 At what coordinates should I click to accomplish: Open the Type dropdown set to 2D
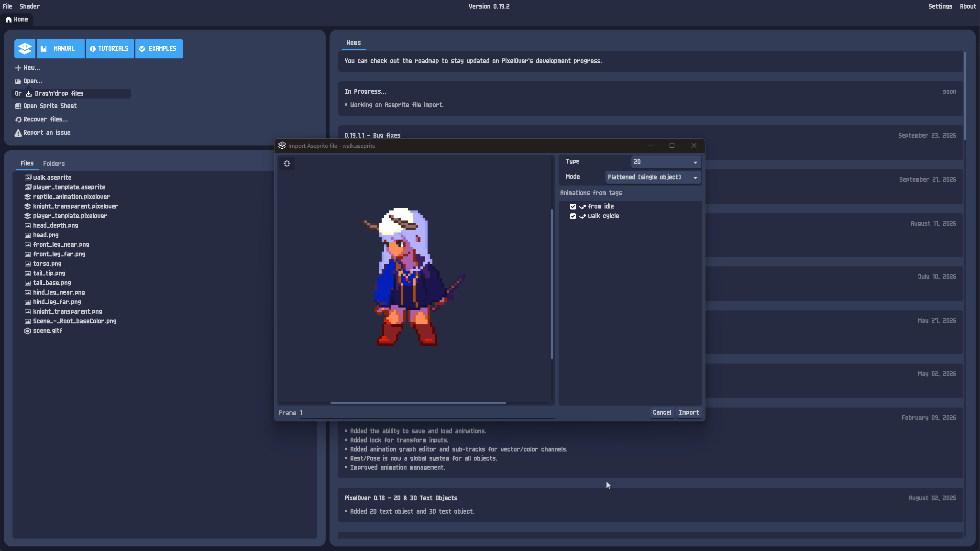pos(666,162)
